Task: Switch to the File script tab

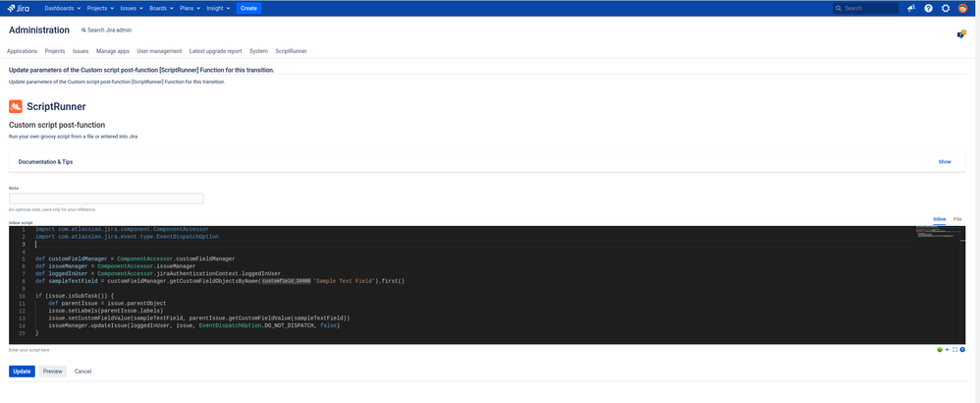Action: (957, 219)
